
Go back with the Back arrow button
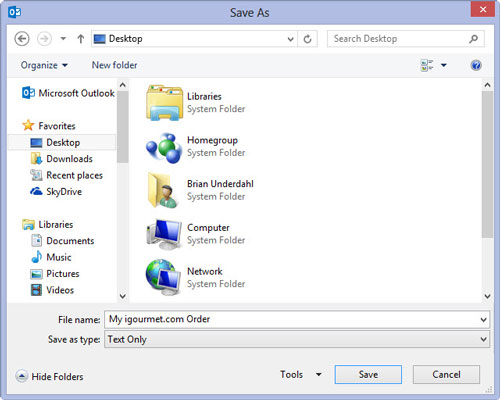point(22,39)
